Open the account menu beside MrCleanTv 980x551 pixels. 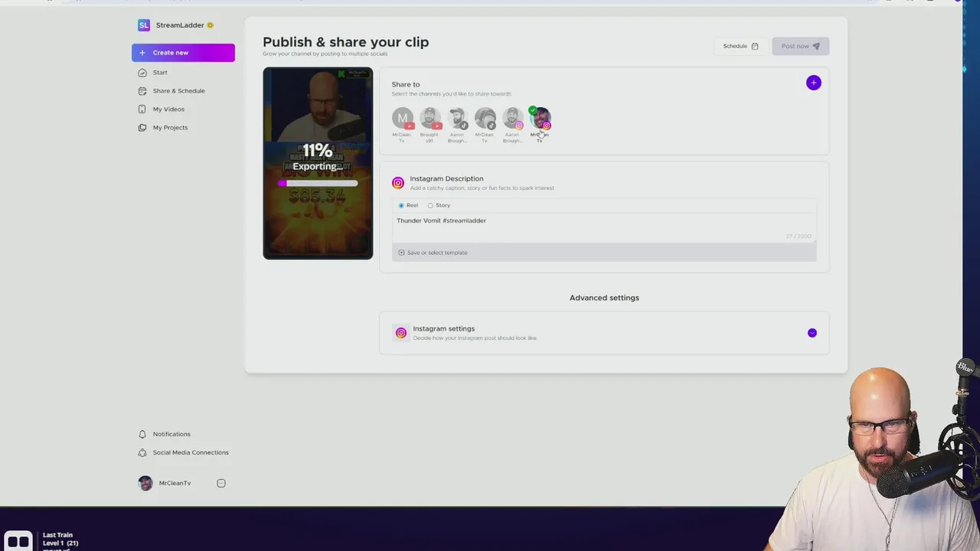pos(221,483)
